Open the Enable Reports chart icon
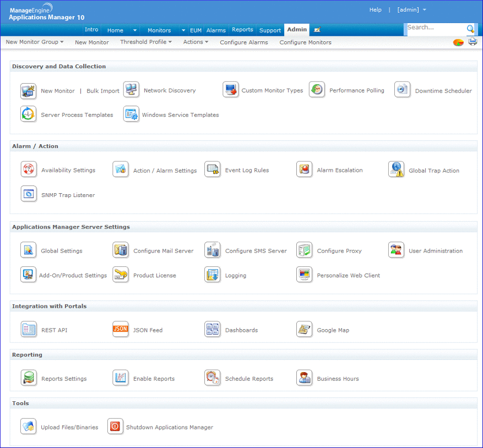The width and height of the screenshot is (483, 448). (x=121, y=378)
